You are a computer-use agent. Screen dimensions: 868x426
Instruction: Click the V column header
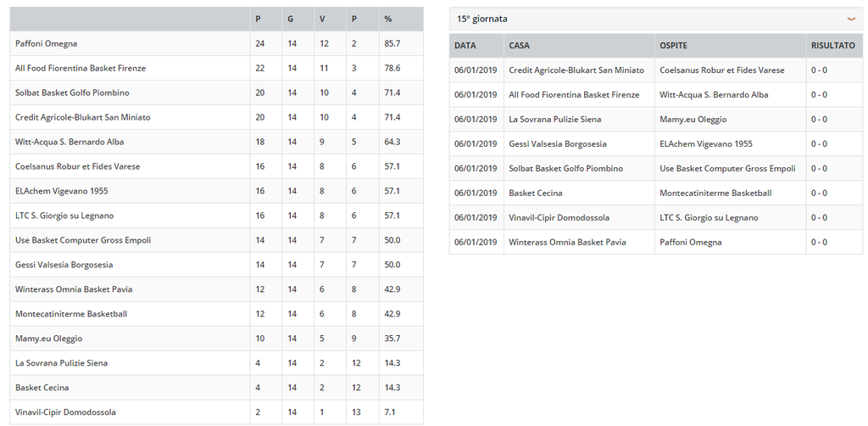click(x=322, y=19)
